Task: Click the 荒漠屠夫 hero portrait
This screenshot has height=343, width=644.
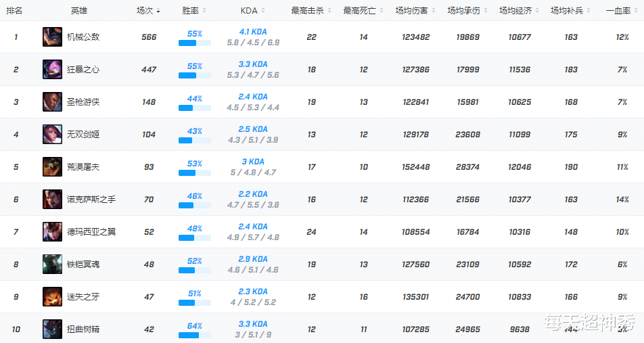Action: click(x=52, y=167)
